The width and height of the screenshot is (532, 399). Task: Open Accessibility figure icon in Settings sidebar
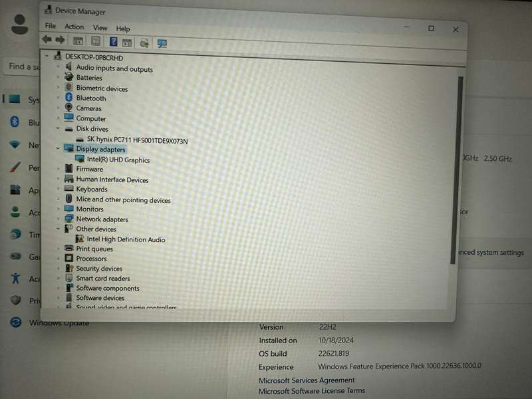click(15, 278)
